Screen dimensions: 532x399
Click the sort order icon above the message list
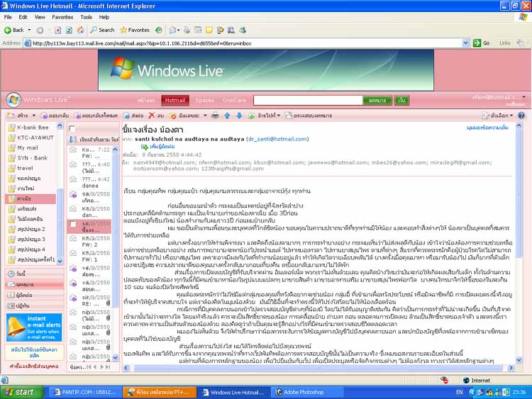coord(72,140)
